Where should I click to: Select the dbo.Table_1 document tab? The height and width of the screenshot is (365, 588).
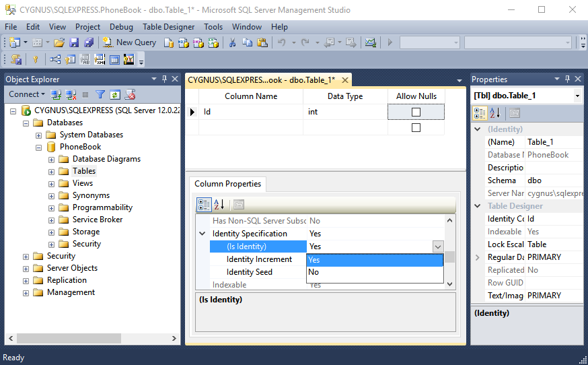pyautogui.click(x=262, y=80)
